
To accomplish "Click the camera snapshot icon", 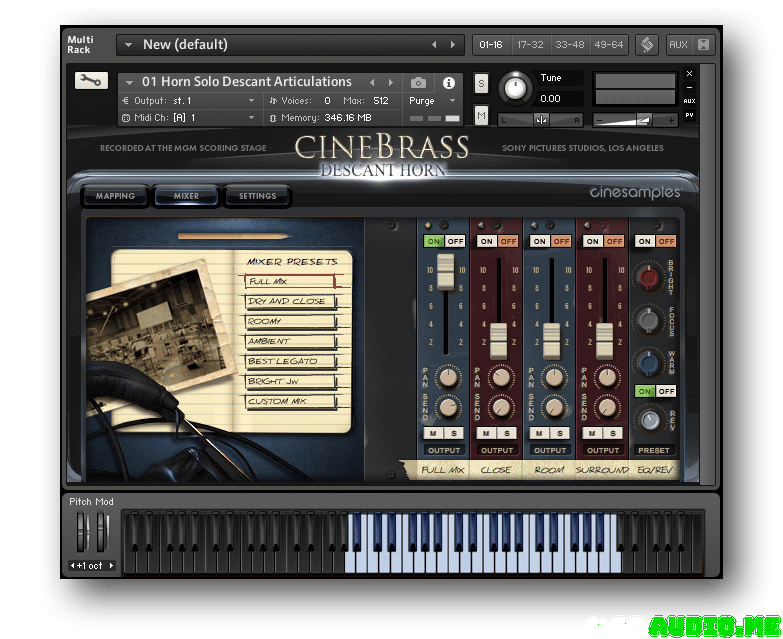I will tap(418, 83).
